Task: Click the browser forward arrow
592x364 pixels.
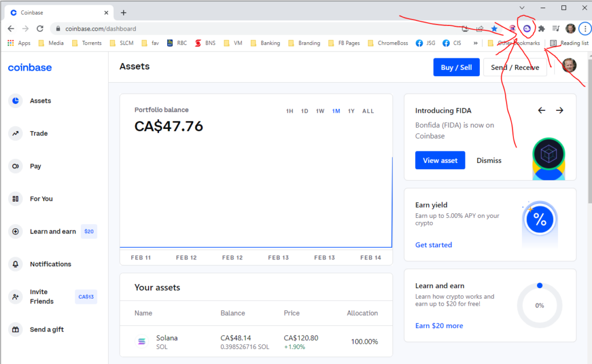Action: [25, 29]
